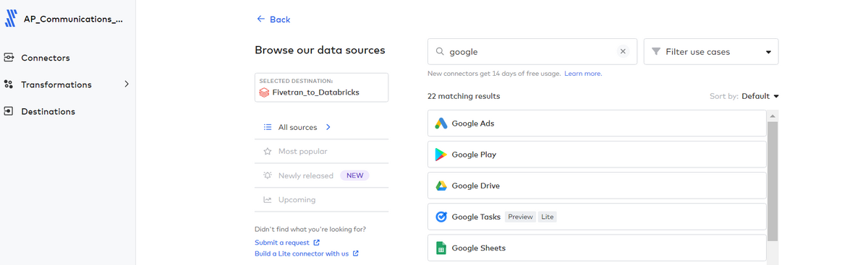
Task: Click the Upcoming chart icon
Action: pos(268,200)
